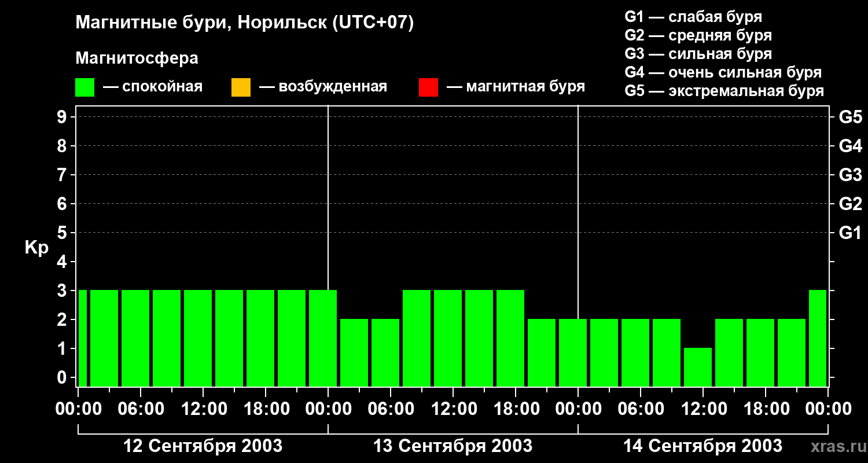Screen dimensions: 868x463
Task: Click the '18:00' time label on 14 September
Action: pyautogui.click(x=766, y=409)
